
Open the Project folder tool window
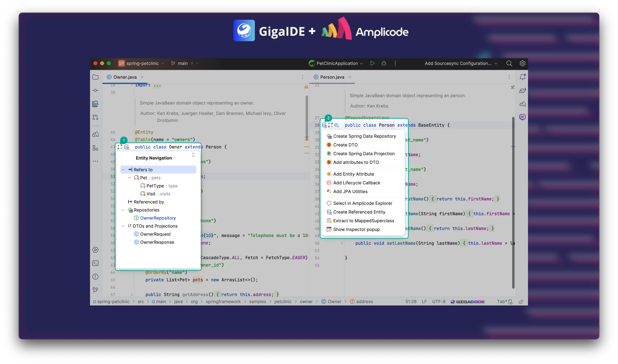click(x=95, y=77)
